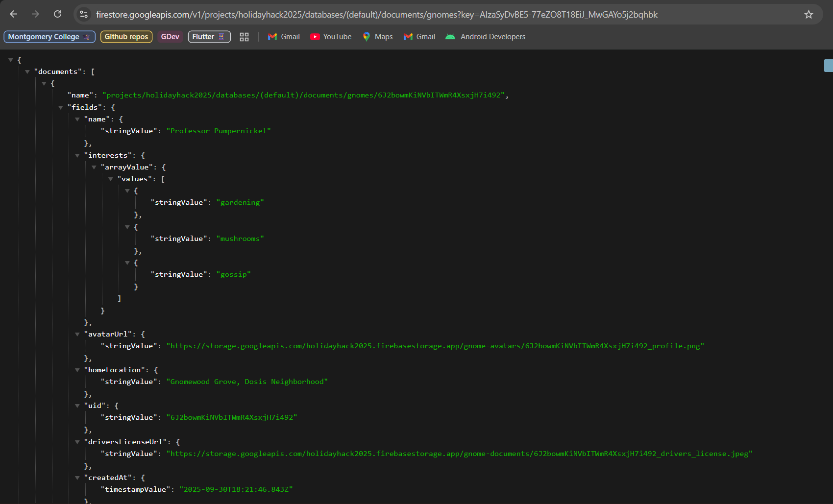833x504 pixels.
Task: Click the vertical scrollbar thumb
Action: [829, 66]
